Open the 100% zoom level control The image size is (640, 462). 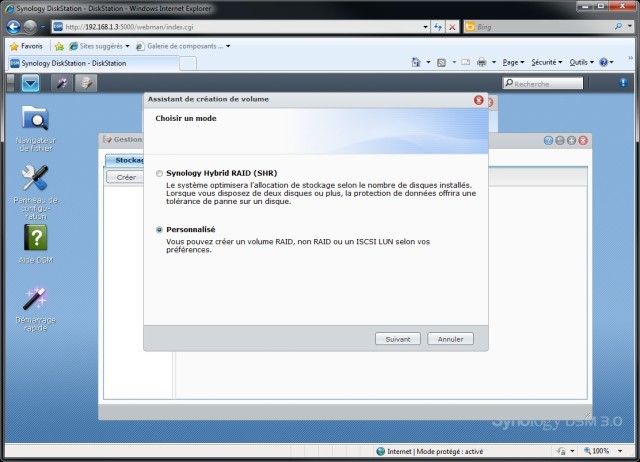(x=602, y=451)
